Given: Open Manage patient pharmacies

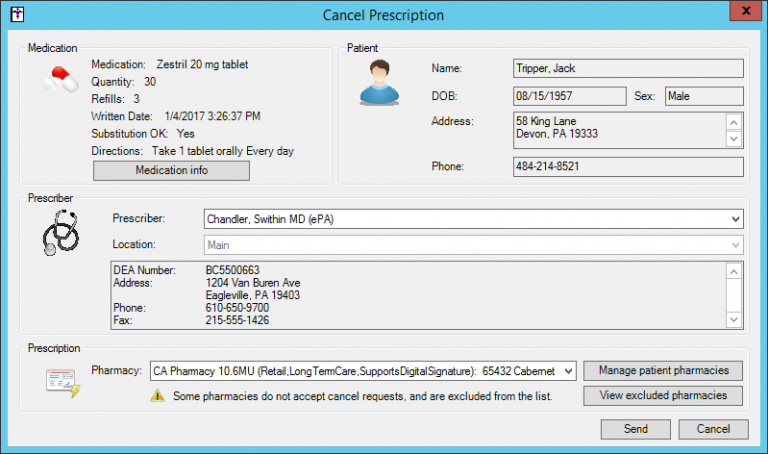Looking at the screenshot, I should point(663,370).
